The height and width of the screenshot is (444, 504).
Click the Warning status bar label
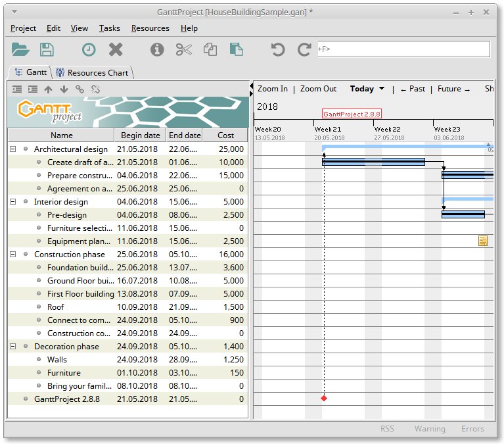[x=430, y=429]
